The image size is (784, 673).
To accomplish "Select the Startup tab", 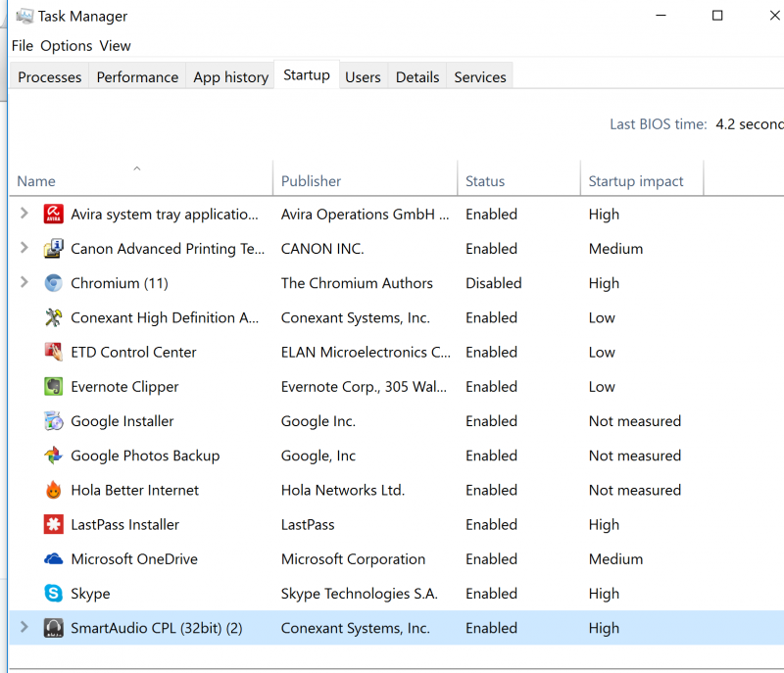I will 307,75.
